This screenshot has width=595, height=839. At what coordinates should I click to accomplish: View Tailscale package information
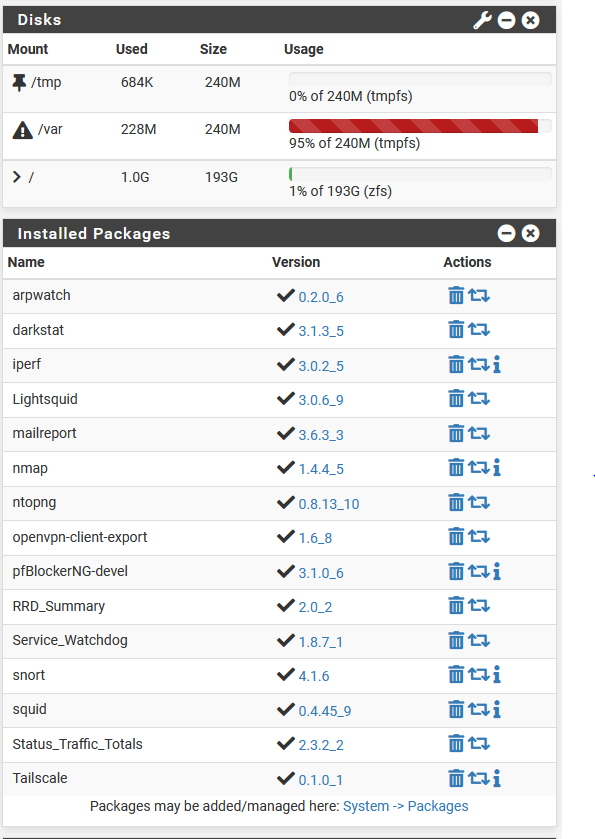pyautogui.click(x=497, y=779)
